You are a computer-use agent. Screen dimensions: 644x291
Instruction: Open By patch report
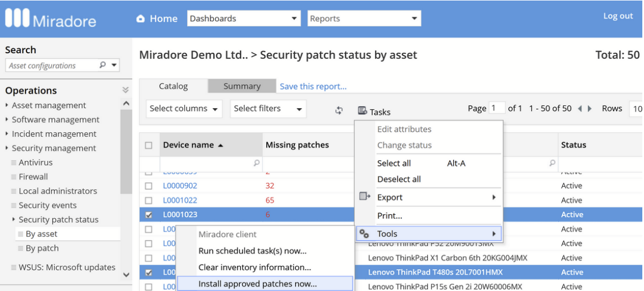tap(42, 248)
